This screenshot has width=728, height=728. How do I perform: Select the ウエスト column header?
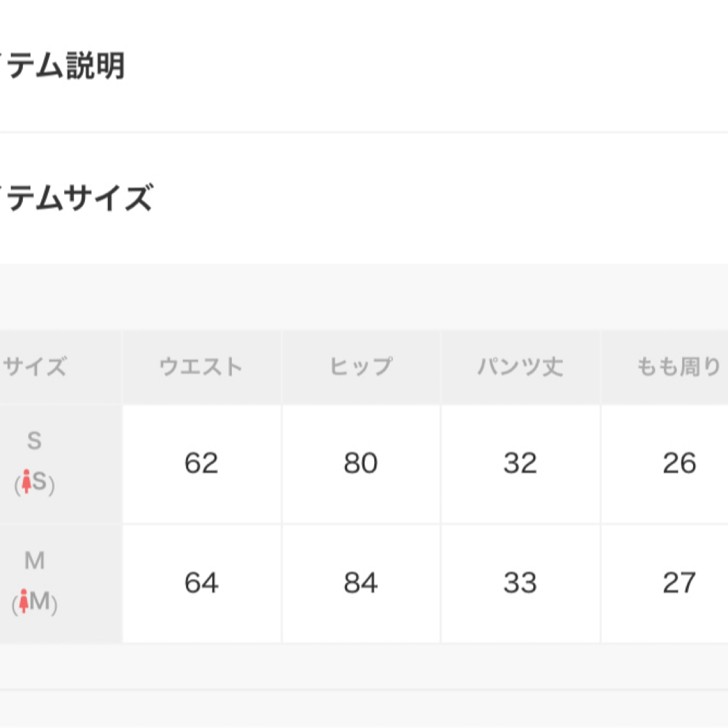coord(201,366)
